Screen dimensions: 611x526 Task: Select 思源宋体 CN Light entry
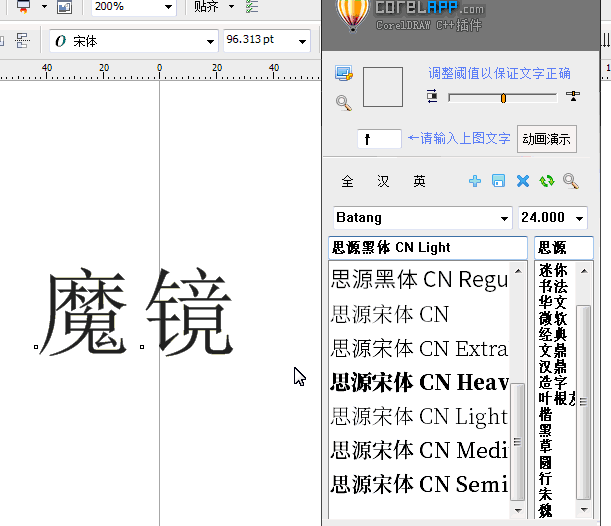(x=419, y=416)
